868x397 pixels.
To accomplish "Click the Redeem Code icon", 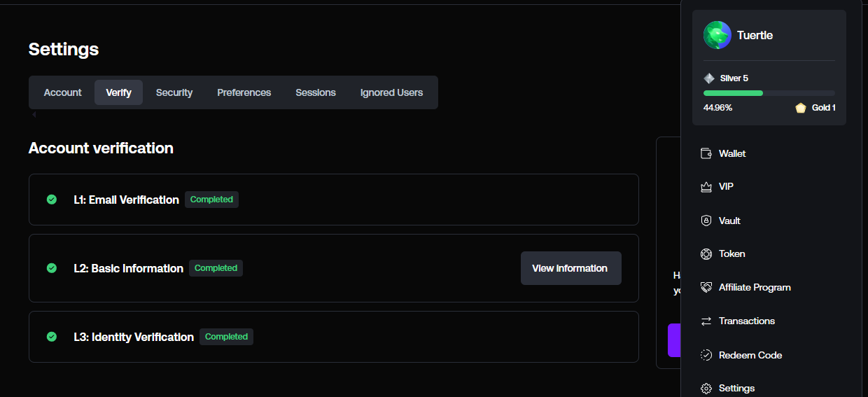I will coord(706,355).
